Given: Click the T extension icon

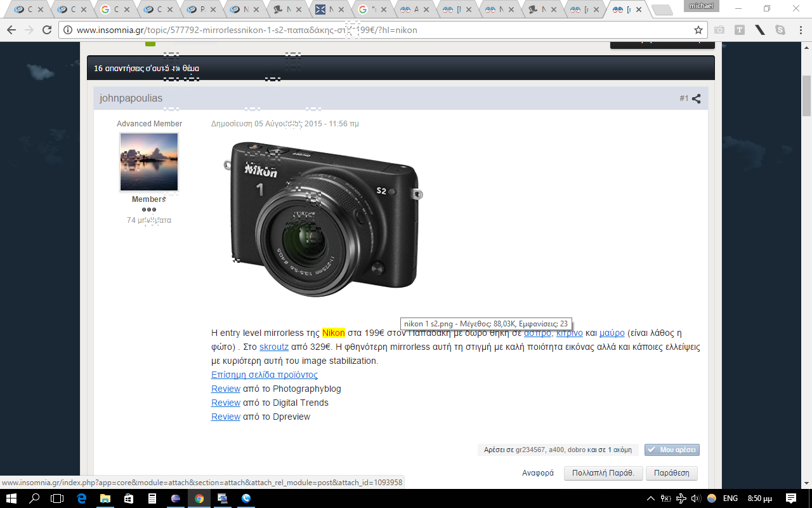Looking at the screenshot, I should point(740,30).
